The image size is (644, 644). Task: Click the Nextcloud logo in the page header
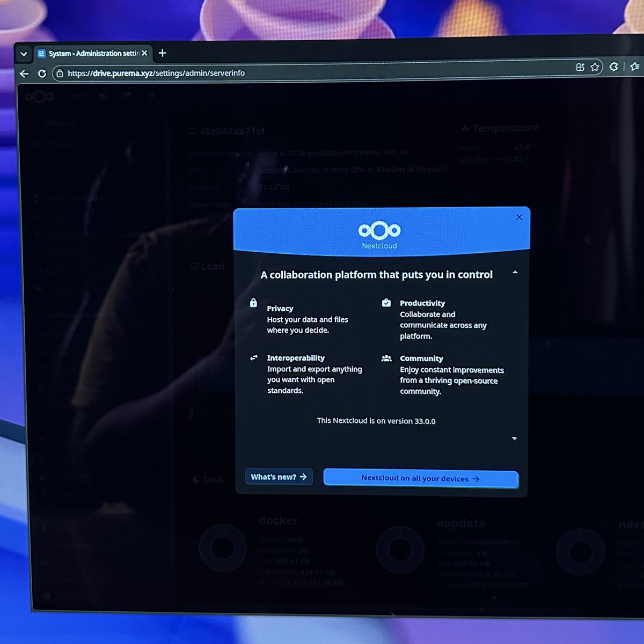39,97
